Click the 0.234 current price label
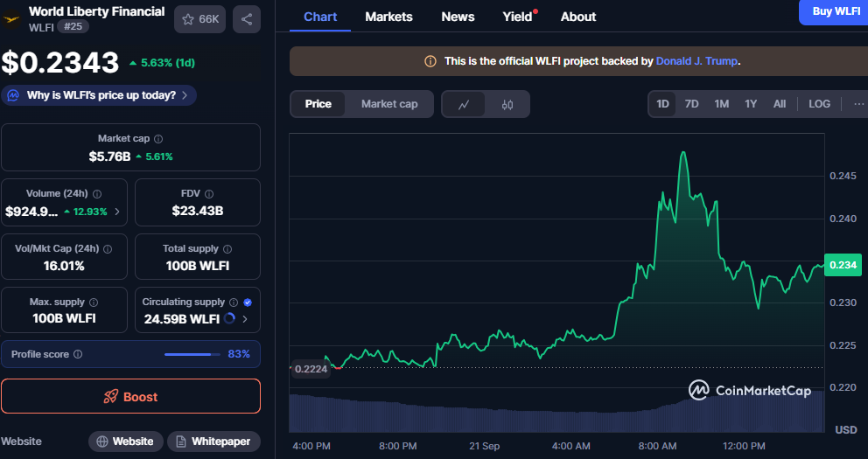868x459 pixels. click(x=843, y=265)
